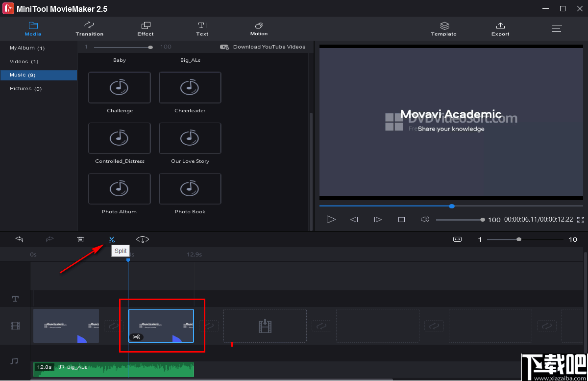The width and height of the screenshot is (588, 381).
Task: Toggle playback with the Play button
Action: [x=331, y=219]
